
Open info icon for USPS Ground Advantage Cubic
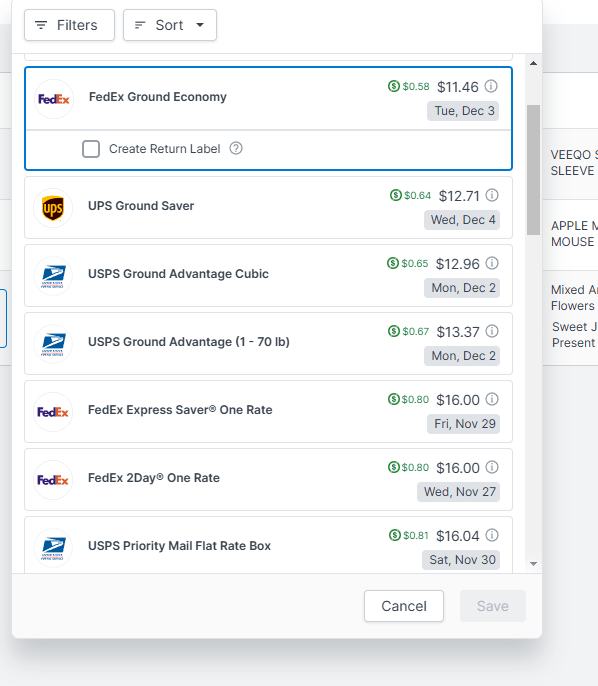[x=492, y=263]
